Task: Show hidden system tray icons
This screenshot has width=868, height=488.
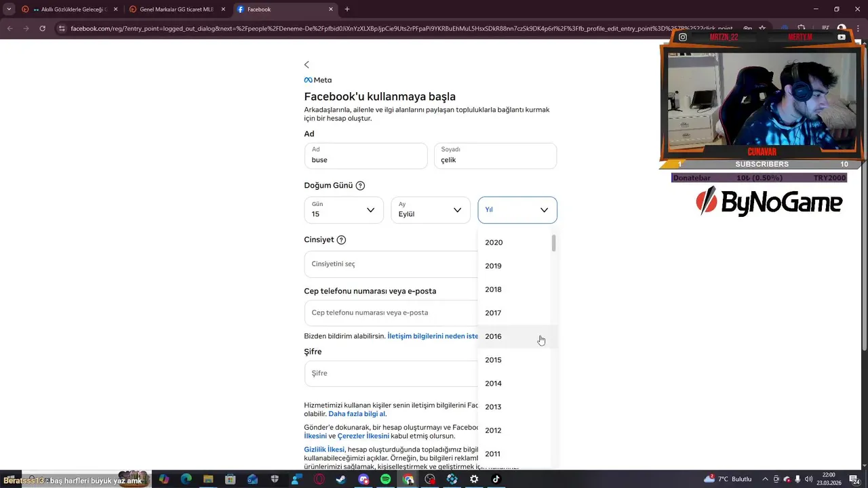Action: click(x=766, y=479)
